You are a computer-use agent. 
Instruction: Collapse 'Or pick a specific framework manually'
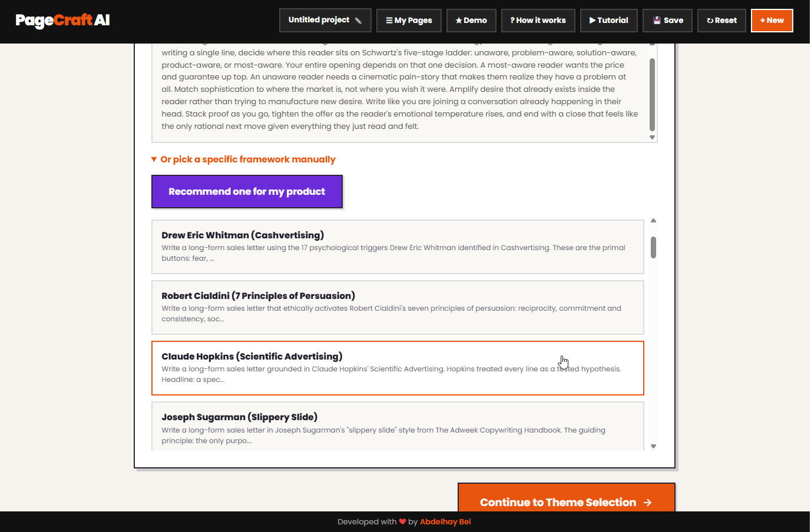click(x=243, y=159)
